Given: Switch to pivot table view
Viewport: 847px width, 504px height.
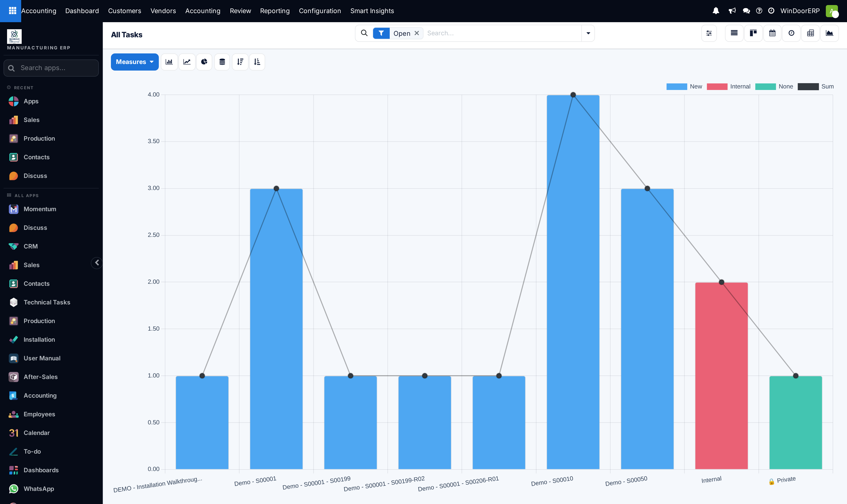Looking at the screenshot, I should pos(810,33).
